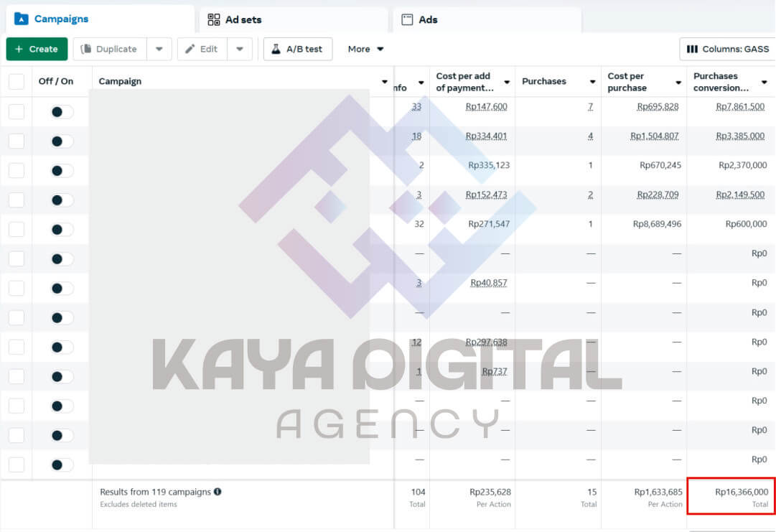Image resolution: width=776 pixels, height=532 pixels.
Task: Click the Ad sets grid icon
Action: tap(214, 19)
